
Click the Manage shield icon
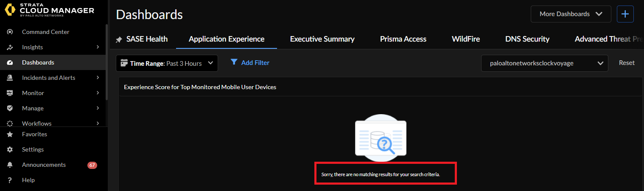pos(10,108)
